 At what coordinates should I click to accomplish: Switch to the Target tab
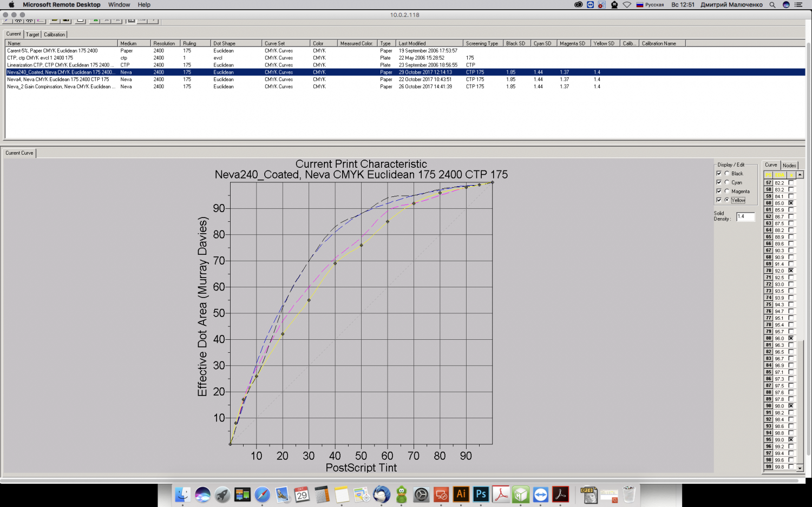pos(32,35)
